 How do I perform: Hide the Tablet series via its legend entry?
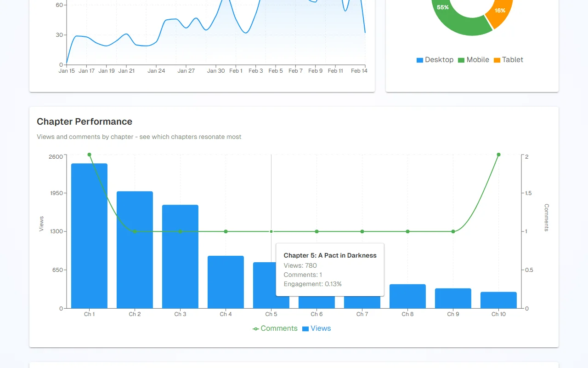pyautogui.click(x=508, y=60)
